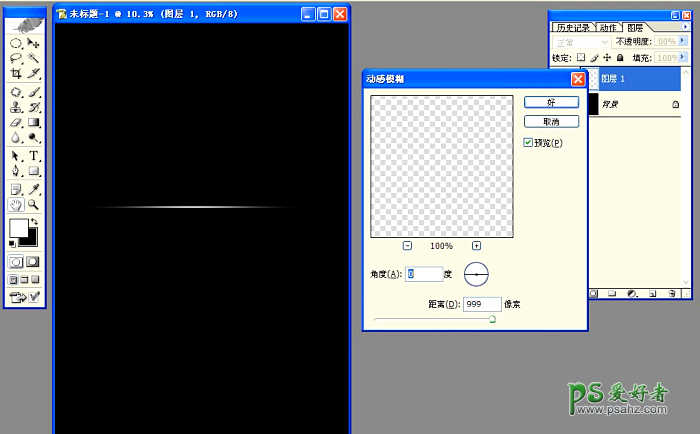Viewport: 700px width, 434px height.
Task: Expand the 填充 fill percentage dropdown
Action: click(x=683, y=58)
